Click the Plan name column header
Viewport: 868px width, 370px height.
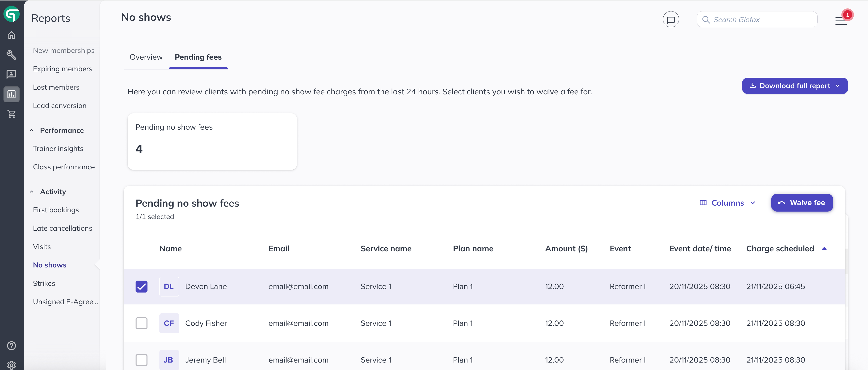click(x=473, y=249)
